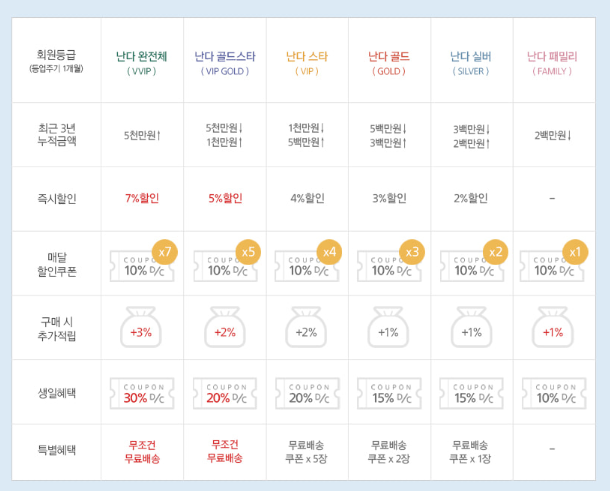Screen dimensions: 610x491
Task: Select the 난다 스타 (VIP) header
Action: [307, 63]
